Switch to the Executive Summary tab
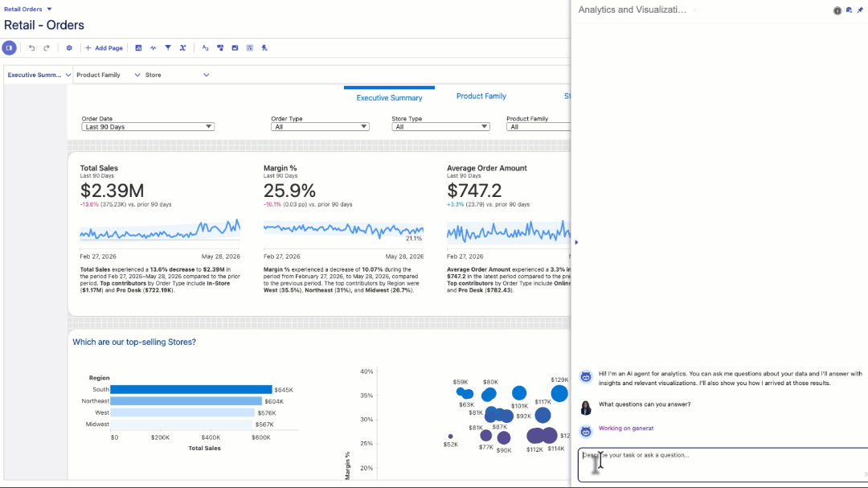The height and width of the screenshot is (488, 868). tap(389, 97)
